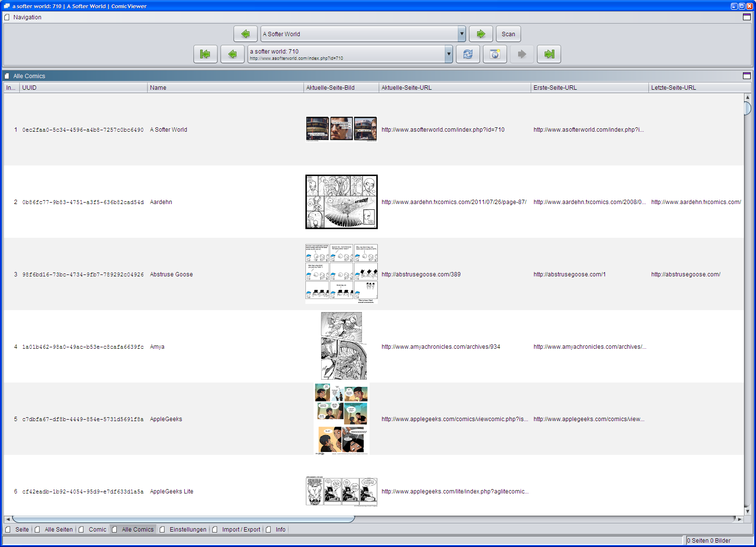This screenshot has width=756, height=547.
Task: Open the abstrusegoose.com/389 link
Action: point(421,274)
